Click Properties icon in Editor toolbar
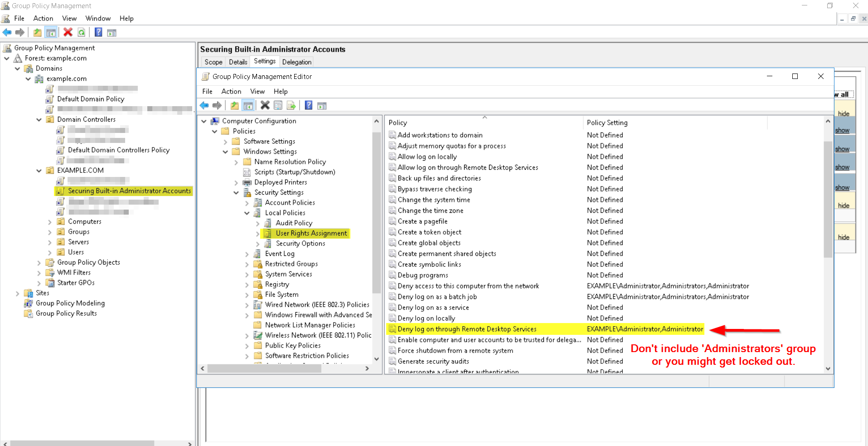 [278, 106]
